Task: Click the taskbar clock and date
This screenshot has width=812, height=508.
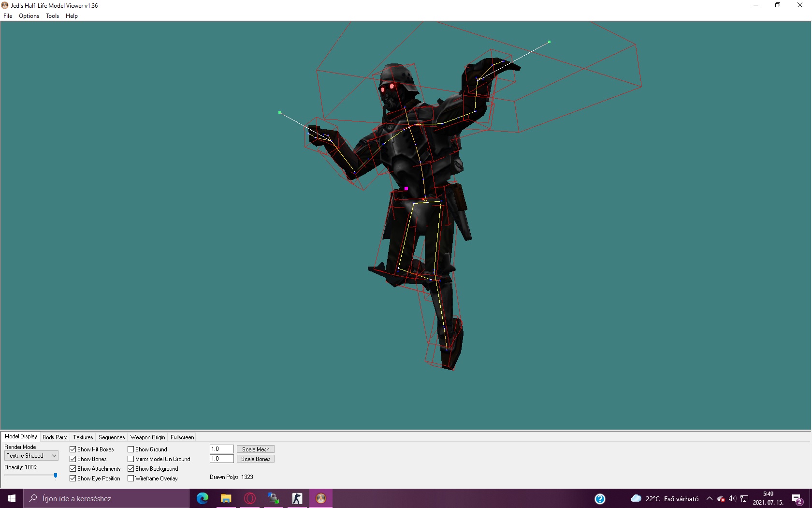Action: tap(768, 498)
